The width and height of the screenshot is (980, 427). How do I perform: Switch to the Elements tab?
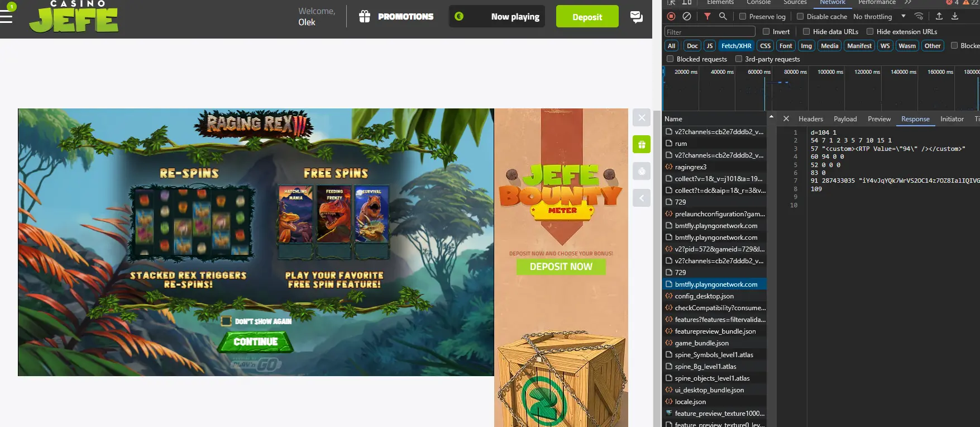(x=720, y=2)
